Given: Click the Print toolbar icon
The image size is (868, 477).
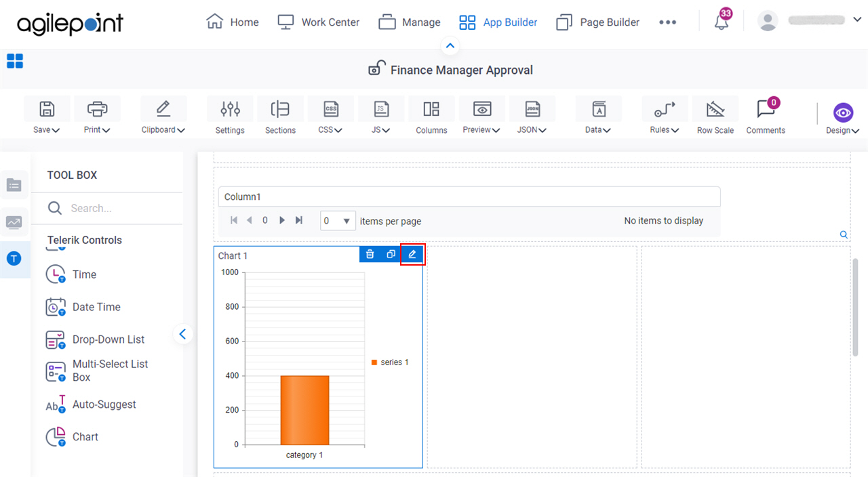Looking at the screenshot, I should [98, 109].
